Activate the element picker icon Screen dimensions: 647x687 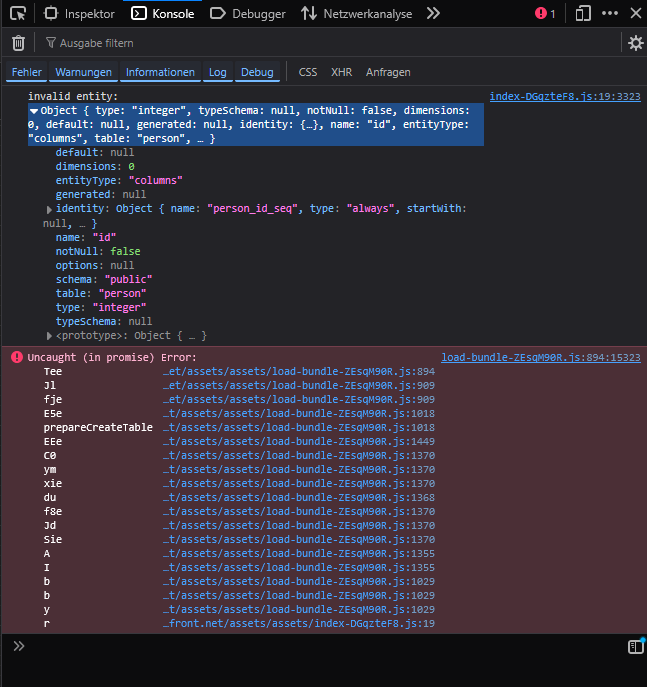(x=18, y=14)
